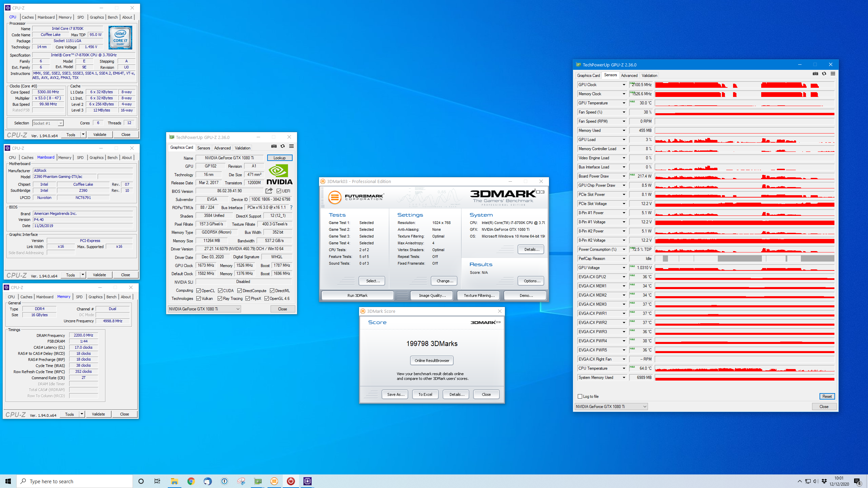
Task: Click the network tray icon
Action: point(808,481)
